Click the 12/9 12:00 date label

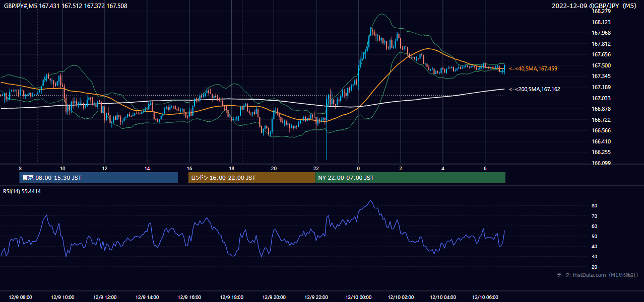tap(105, 297)
